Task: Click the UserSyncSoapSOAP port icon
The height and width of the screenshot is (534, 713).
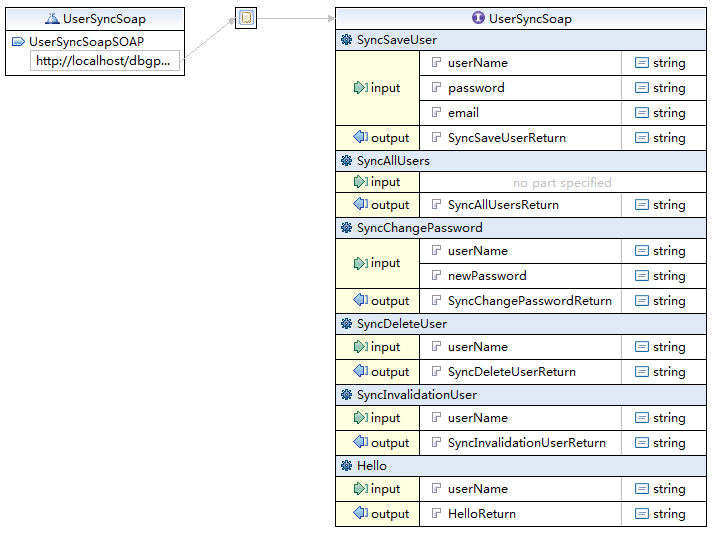Action: point(18,42)
